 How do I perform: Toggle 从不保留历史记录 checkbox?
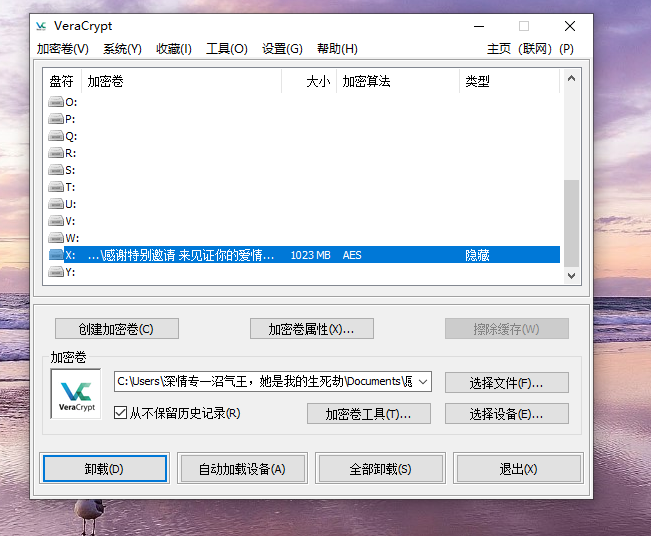(120, 413)
